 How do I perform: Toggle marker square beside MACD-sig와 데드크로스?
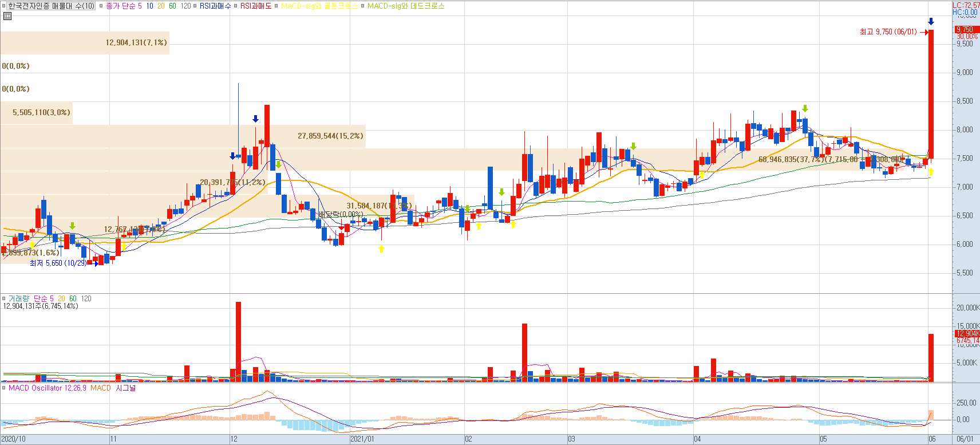tap(363, 6)
